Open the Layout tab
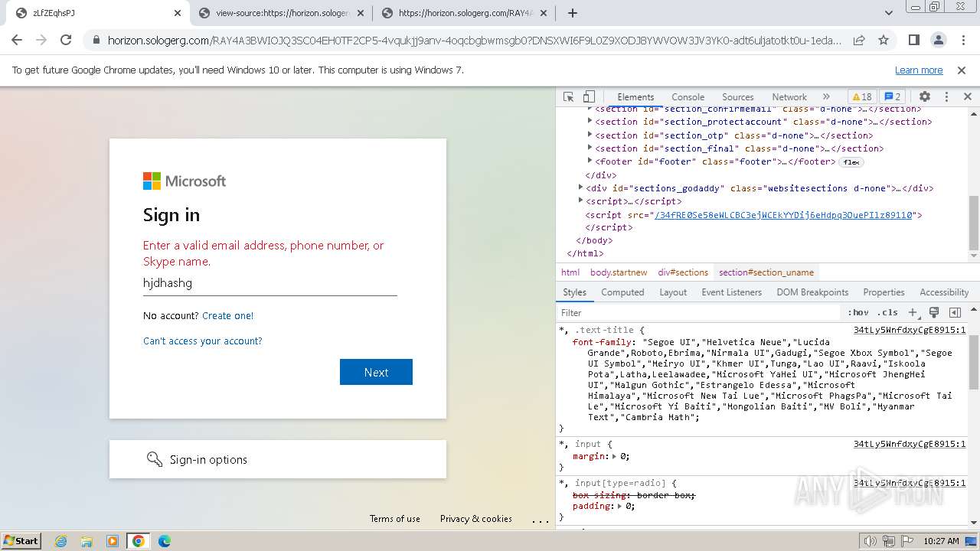This screenshot has height=551, width=980. (x=673, y=292)
